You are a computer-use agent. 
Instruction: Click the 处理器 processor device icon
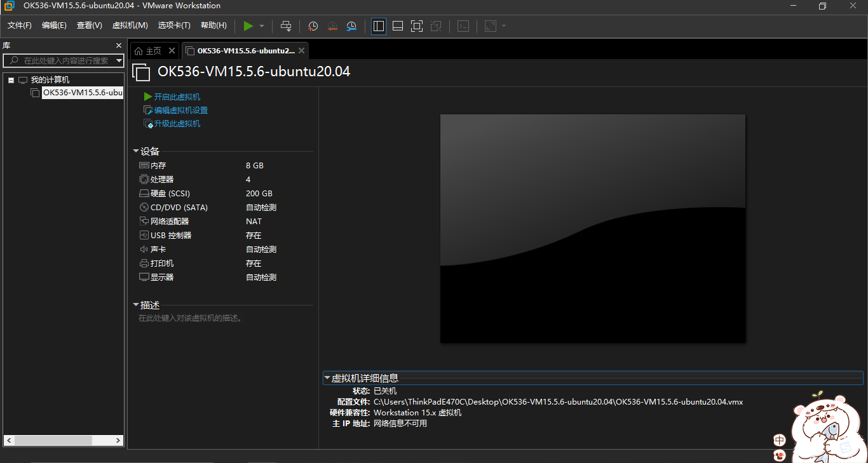144,179
